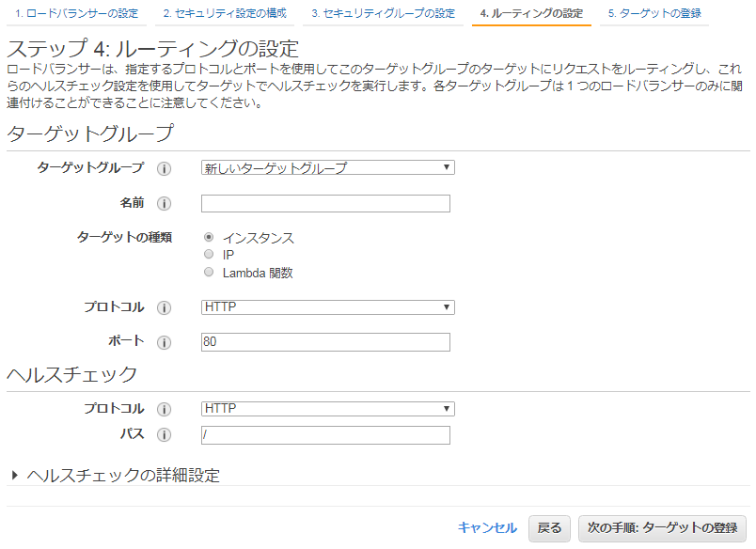Click info icon beside ポート label

[x=165, y=342]
